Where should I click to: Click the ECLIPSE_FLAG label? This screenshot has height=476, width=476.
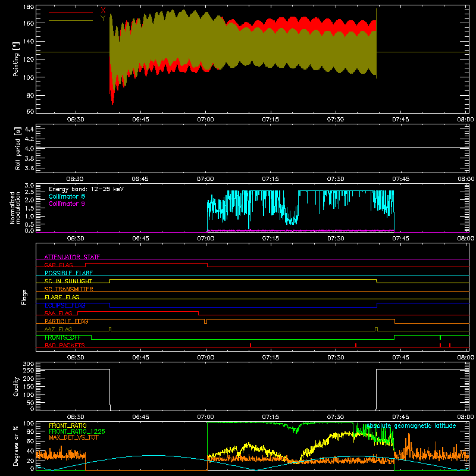[x=65, y=305]
